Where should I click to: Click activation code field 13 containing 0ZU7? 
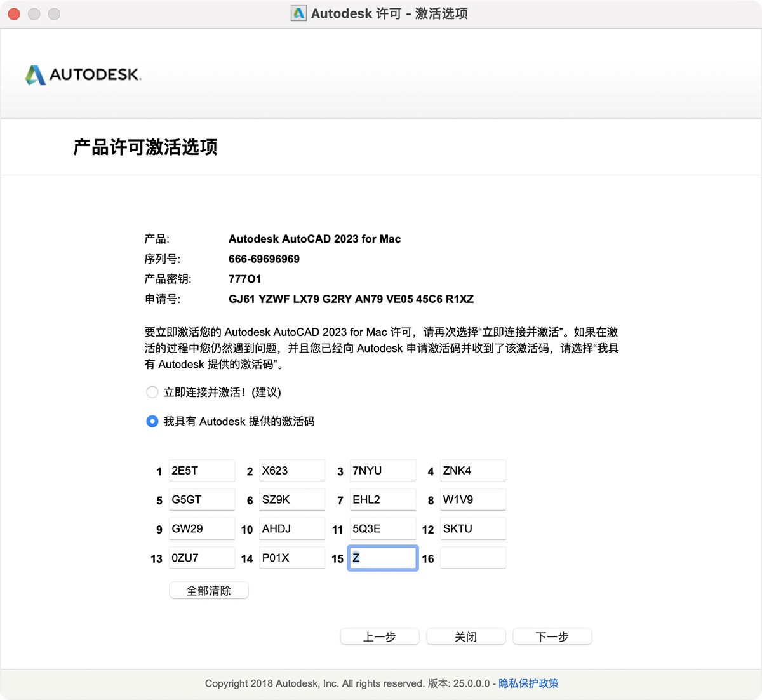tap(202, 558)
